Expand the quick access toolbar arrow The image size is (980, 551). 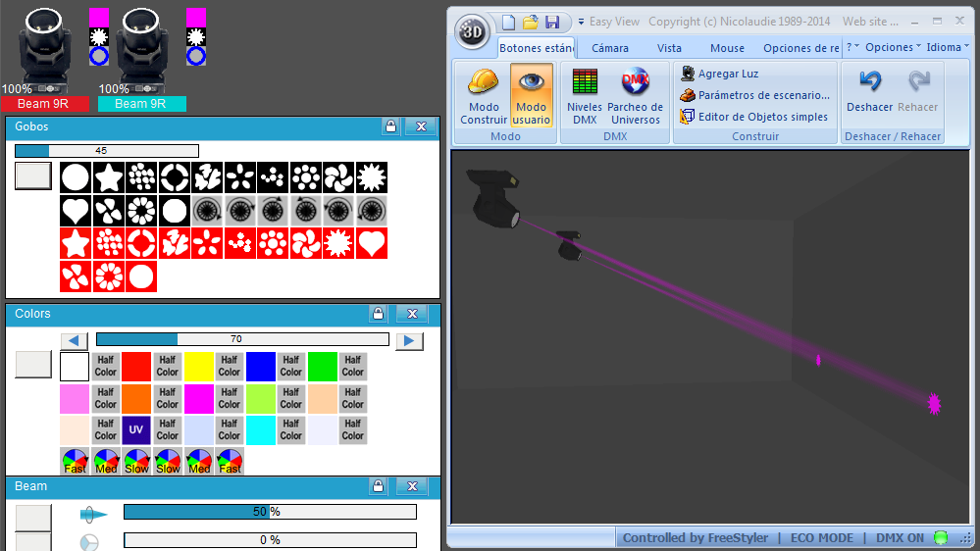(x=581, y=22)
